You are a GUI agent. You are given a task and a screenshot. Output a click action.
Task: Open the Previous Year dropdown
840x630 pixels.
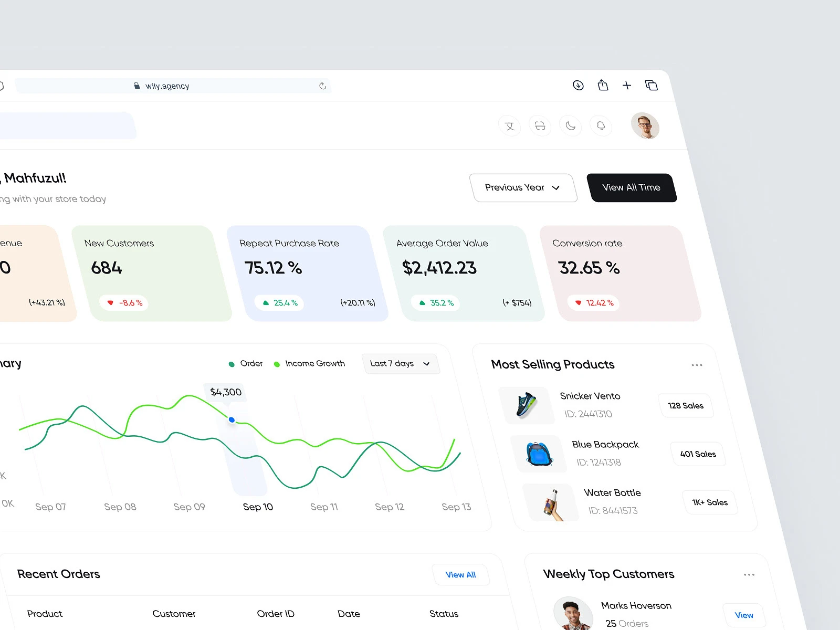pyautogui.click(x=523, y=187)
